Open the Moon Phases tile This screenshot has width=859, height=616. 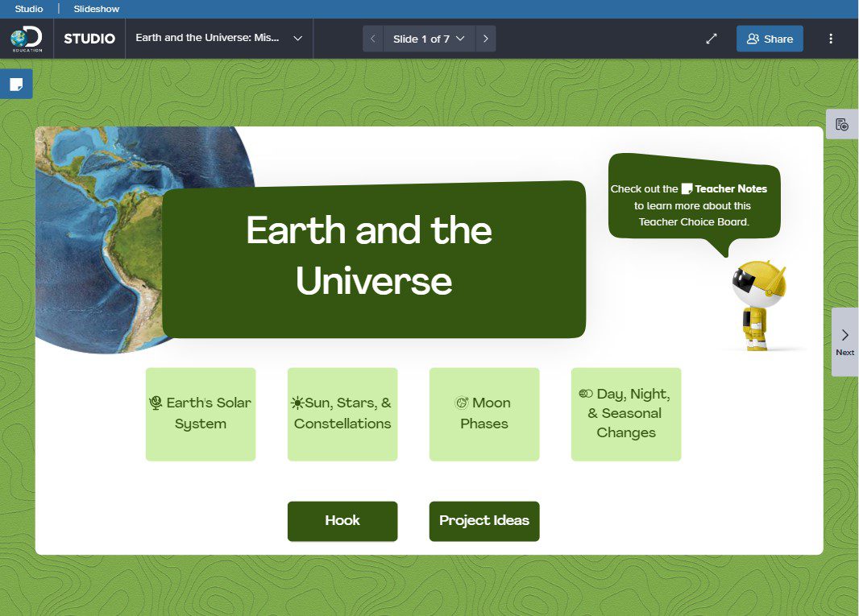[484, 414]
